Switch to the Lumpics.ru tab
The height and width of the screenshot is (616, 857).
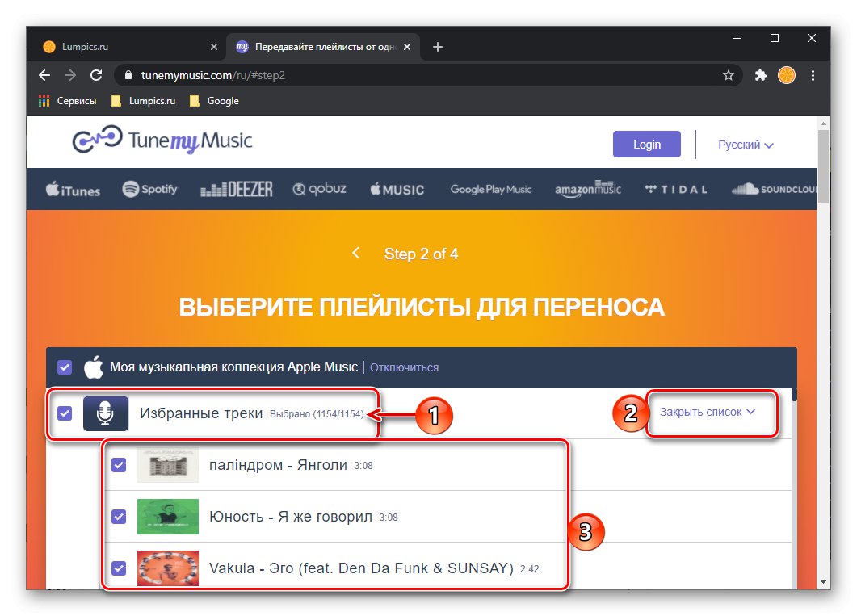[x=130, y=47]
